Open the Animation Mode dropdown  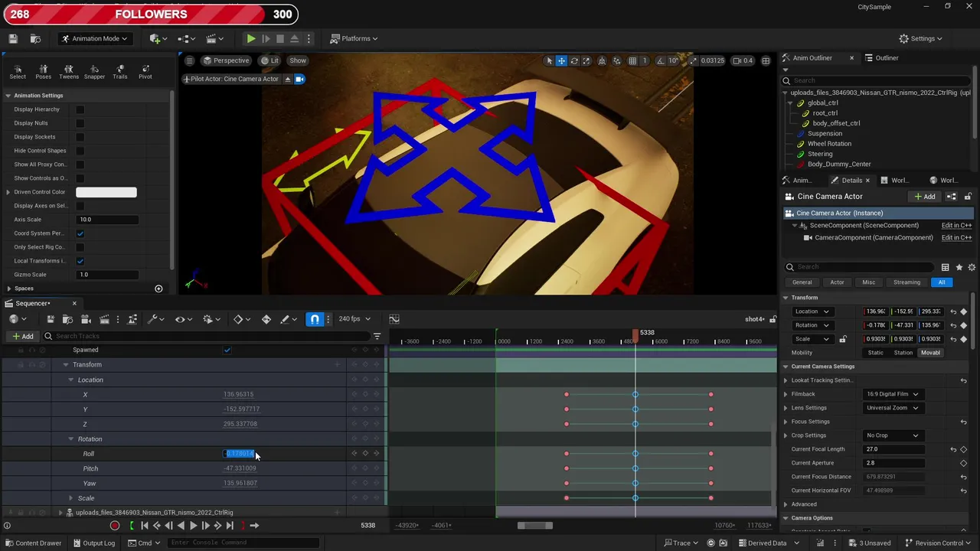tap(93, 38)
